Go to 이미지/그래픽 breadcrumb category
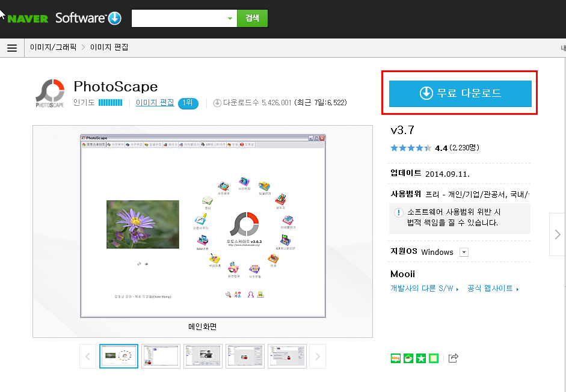Screen dimensions: 566x392 pyautogui.click(x=54, y=47)
